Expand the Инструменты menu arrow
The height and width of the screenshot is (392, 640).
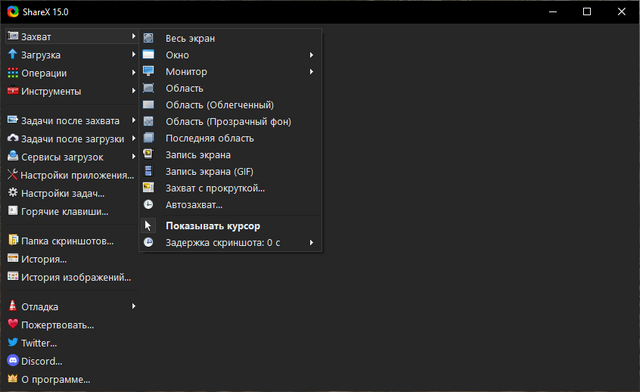click(x=133, y=91)
